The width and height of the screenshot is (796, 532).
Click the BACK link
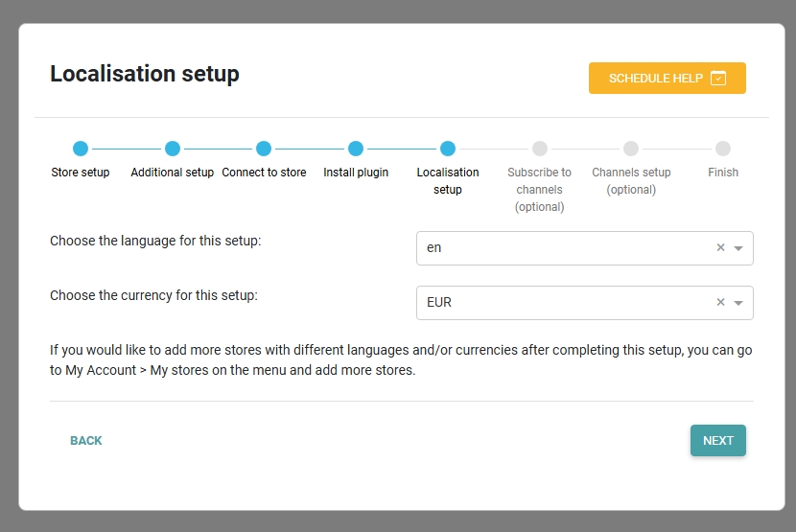[x=85, y=441]
